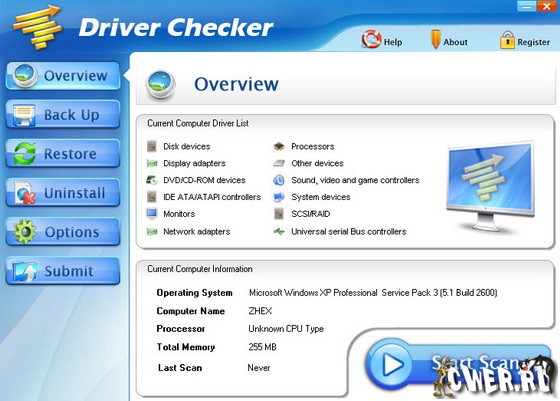The width and height of the screenshot is (560, 401).
Task: Select 'SCSI/RAID' text
Action: pyautogui.click(x=310, y=214)
